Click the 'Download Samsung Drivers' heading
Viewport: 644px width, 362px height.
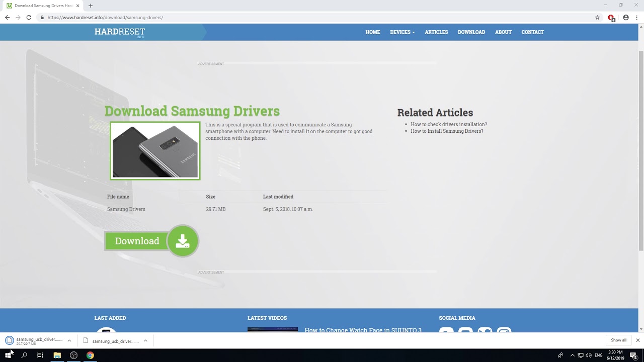192,111
